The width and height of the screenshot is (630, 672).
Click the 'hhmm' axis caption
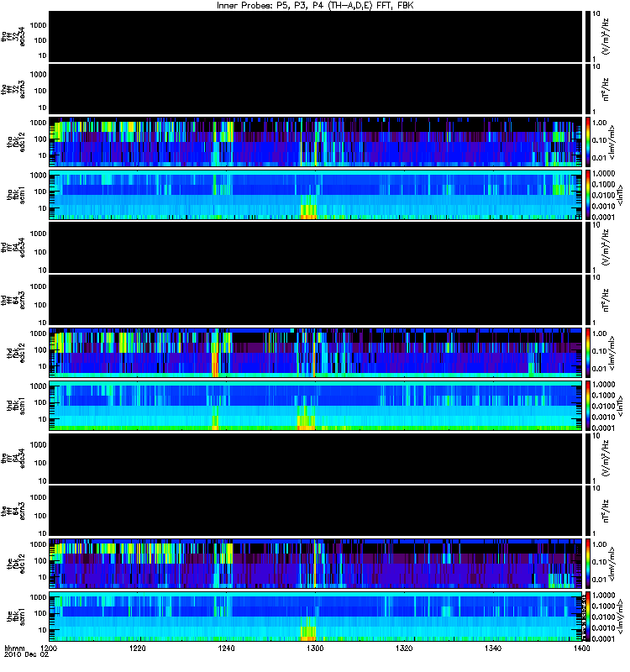(x=14, y=648)
